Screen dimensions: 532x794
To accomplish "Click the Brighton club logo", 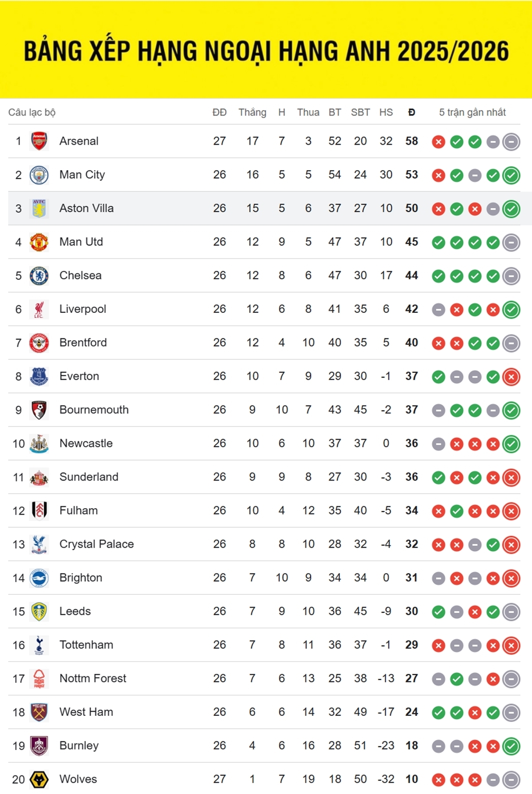I will tap(39, 578).
